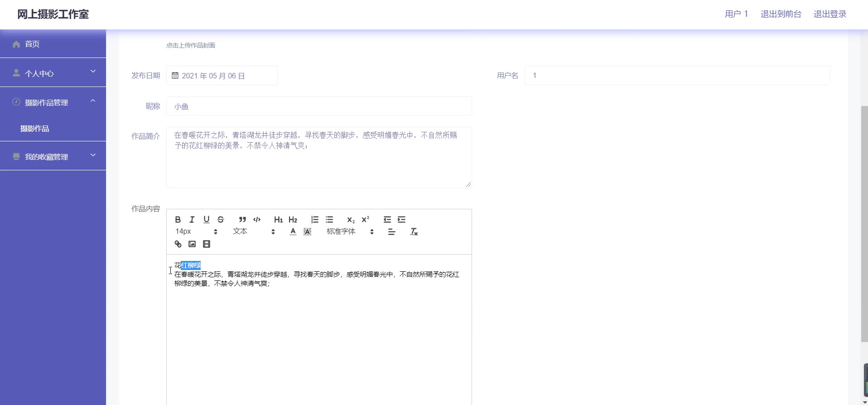Insert a video into the editor

[x=207, y=244]
